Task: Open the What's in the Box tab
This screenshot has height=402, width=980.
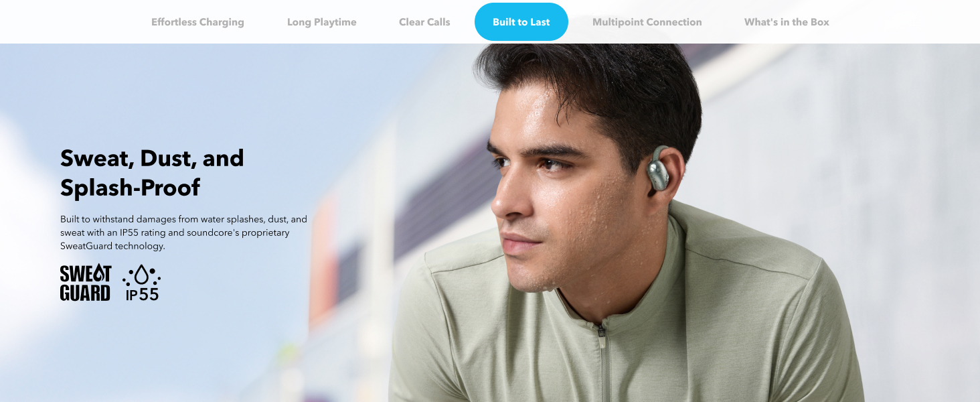Action: click(787, 22)
